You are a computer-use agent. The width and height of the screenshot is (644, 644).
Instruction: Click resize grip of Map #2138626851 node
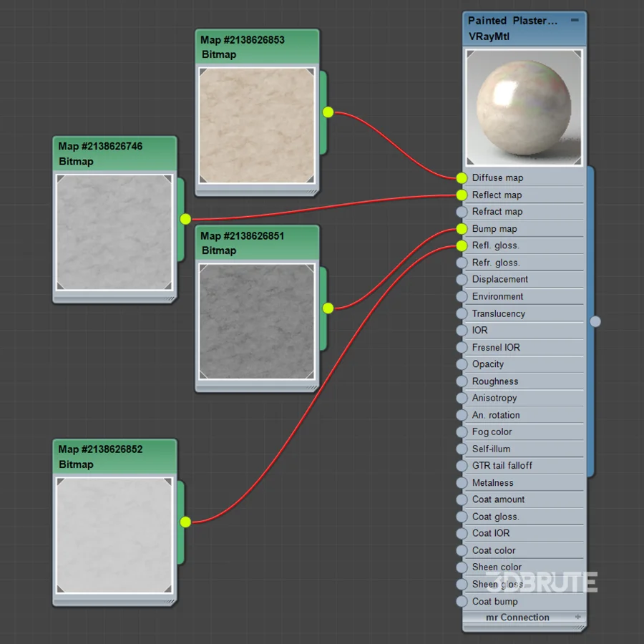click(x=313, y=387)
